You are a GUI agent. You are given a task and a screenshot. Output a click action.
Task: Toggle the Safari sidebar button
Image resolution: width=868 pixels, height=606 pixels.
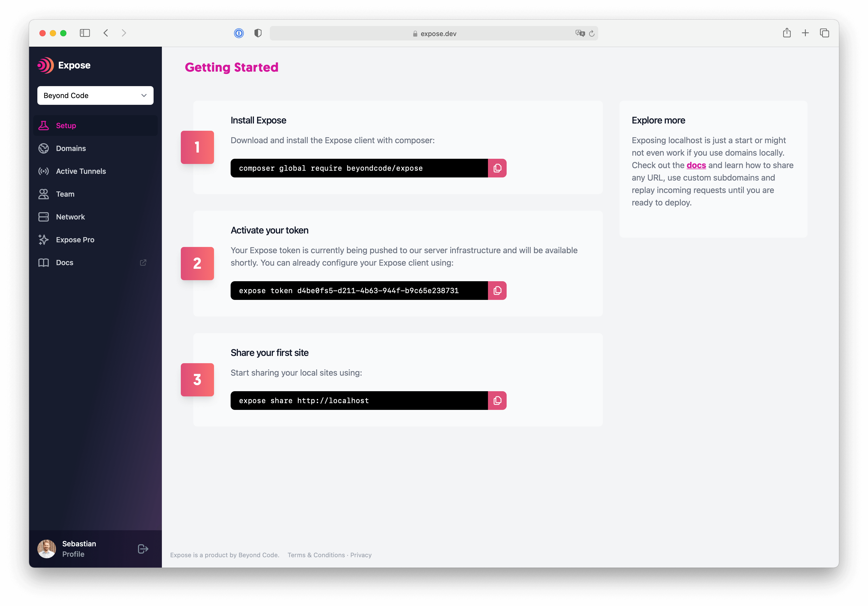click(x=85, y=33)
